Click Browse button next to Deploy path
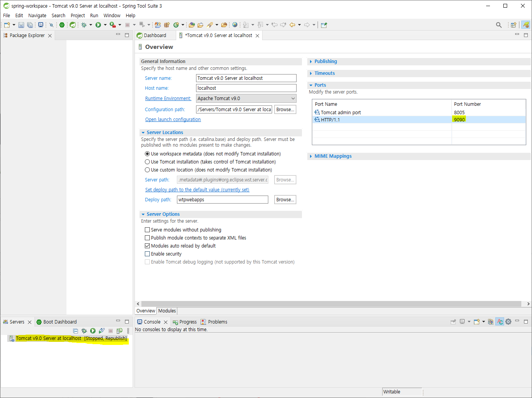Image resolution: width=532 pixels, height=398 pixels. [285, 200]
